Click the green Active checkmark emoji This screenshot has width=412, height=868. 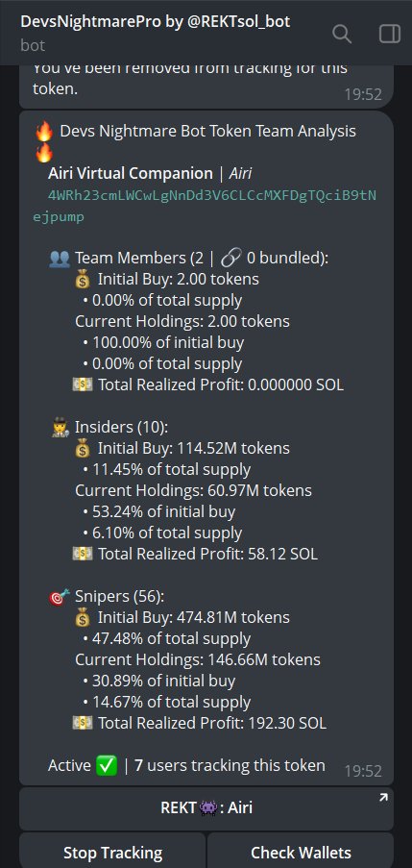(x=107, y=766)
